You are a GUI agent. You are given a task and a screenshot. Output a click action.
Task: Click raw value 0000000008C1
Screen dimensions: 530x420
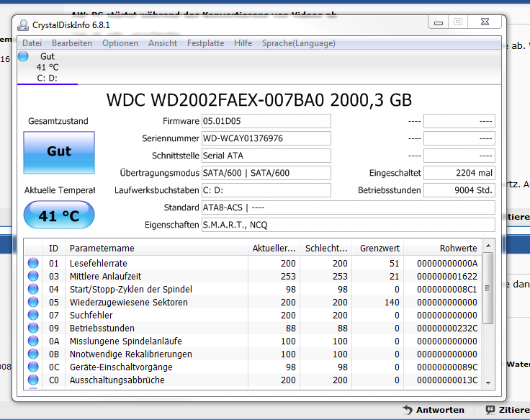pos(447,289)
